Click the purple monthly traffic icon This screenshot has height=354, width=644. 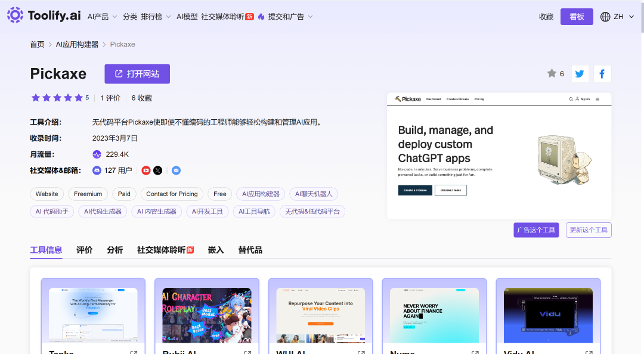point(97,154)
